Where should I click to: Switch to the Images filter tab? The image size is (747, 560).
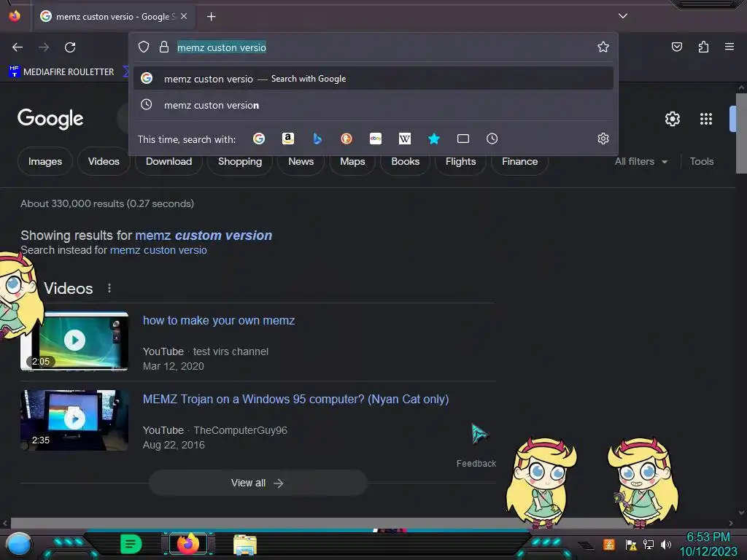coord(45,161)
